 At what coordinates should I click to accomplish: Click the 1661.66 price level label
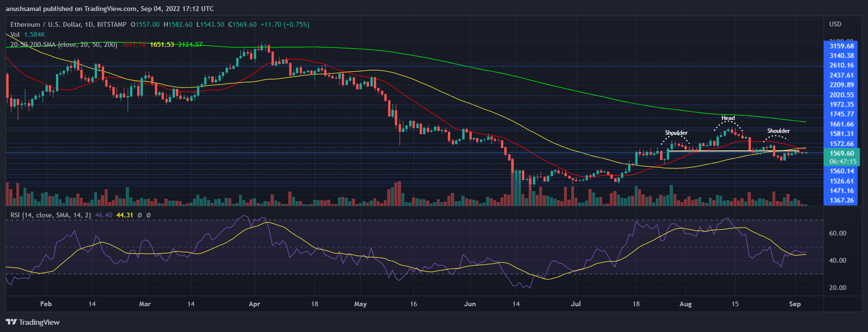[x=842, y=124]
